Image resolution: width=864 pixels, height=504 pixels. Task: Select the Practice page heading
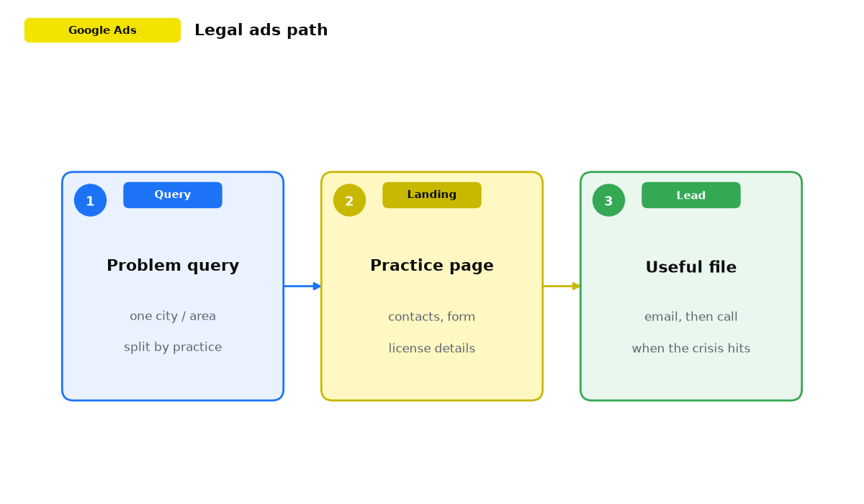coord(432,266)
